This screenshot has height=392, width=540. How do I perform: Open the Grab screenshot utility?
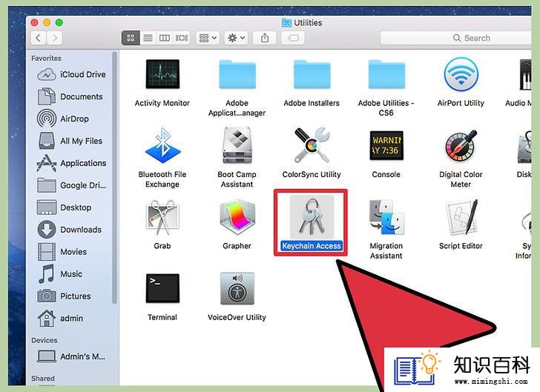click(x=162, y=217)
